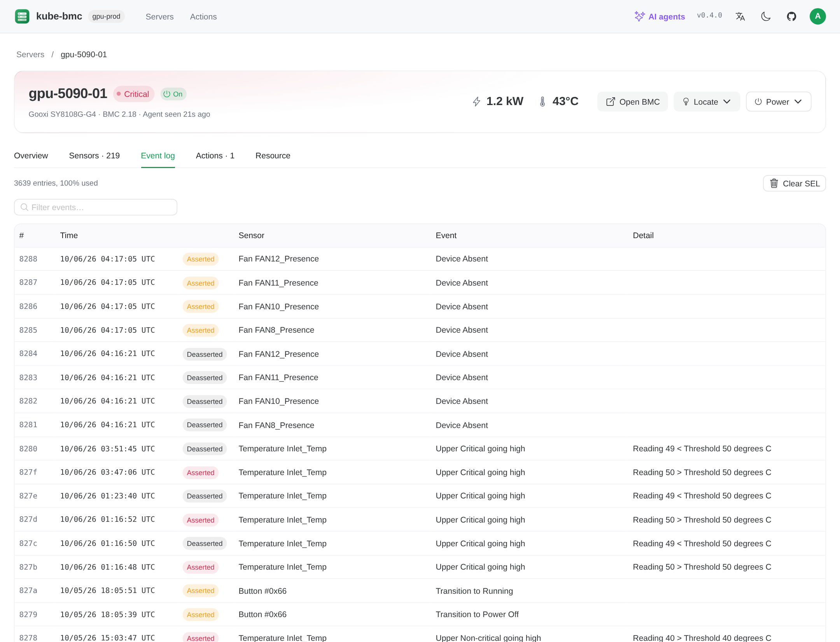Expand the Power dropdown menu
The height and width of the screenshot is (642, 840).
[x=779, y=102]
